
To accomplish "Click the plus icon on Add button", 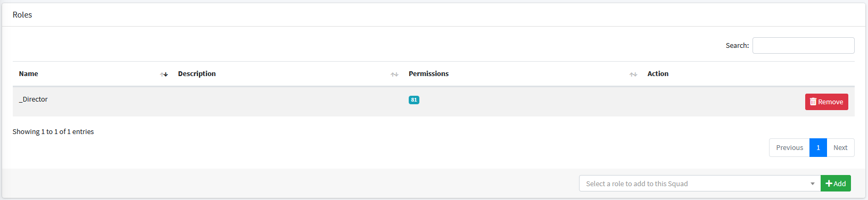I will pyautogui.click(x=829, y=184).
